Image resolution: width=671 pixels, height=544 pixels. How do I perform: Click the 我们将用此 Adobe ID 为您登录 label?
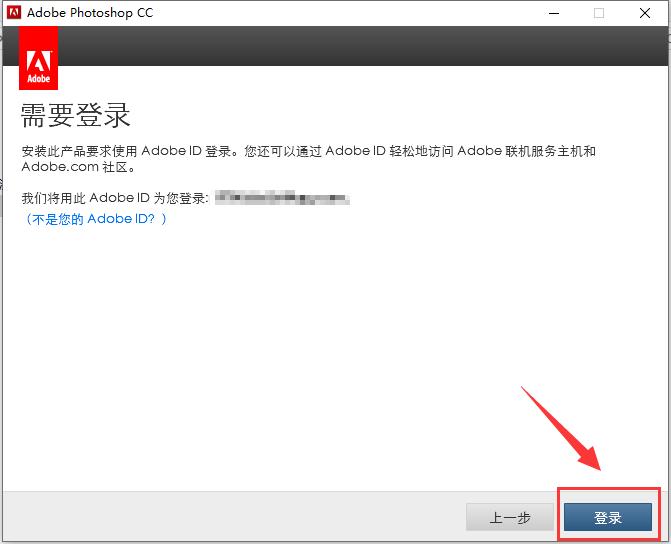click(115, 198)
